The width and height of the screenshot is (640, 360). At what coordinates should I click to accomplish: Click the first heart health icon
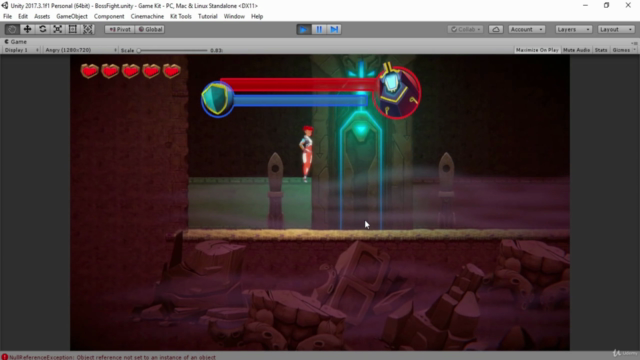pos(89,71)
